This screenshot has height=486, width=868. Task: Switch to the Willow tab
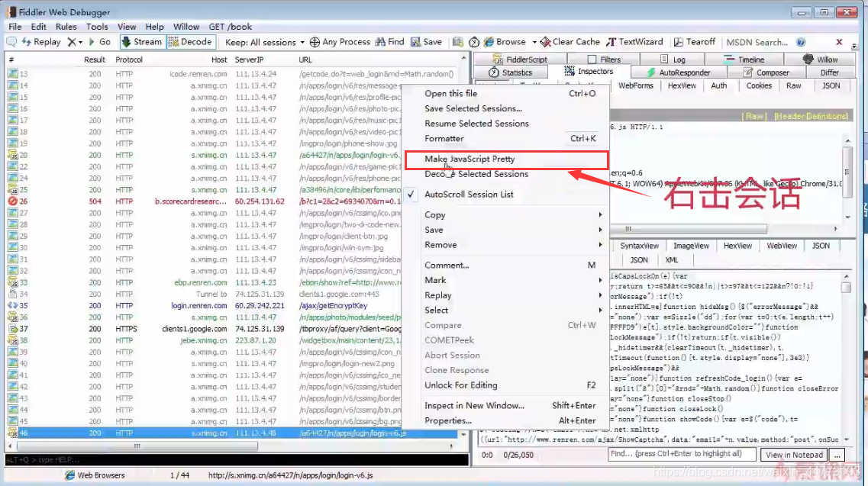point(820,60)
